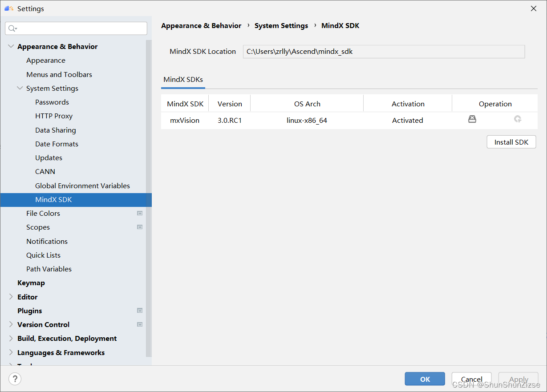
Task: Click the project-level icon beside File Colors
Action: tap(140, 213)
